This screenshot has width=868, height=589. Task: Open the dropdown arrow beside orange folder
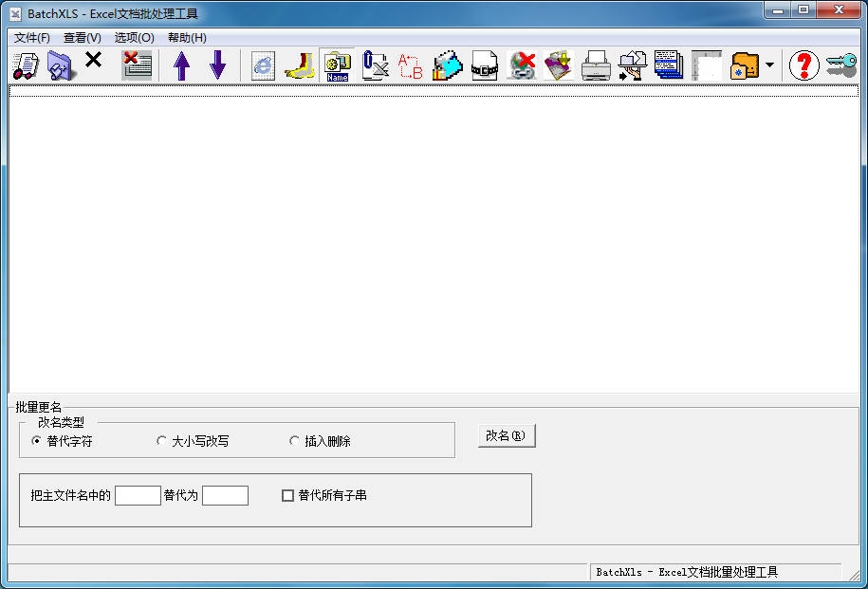coord(769,65)
